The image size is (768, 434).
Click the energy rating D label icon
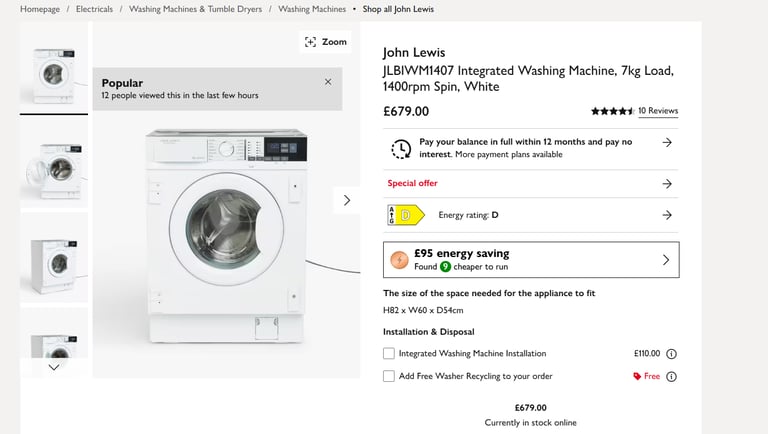406,215
